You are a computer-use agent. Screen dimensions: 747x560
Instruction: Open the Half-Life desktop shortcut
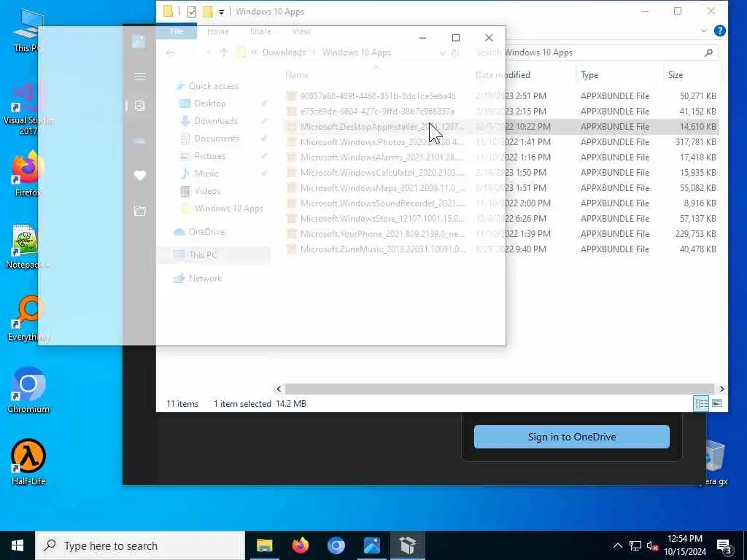coord(28,462)
